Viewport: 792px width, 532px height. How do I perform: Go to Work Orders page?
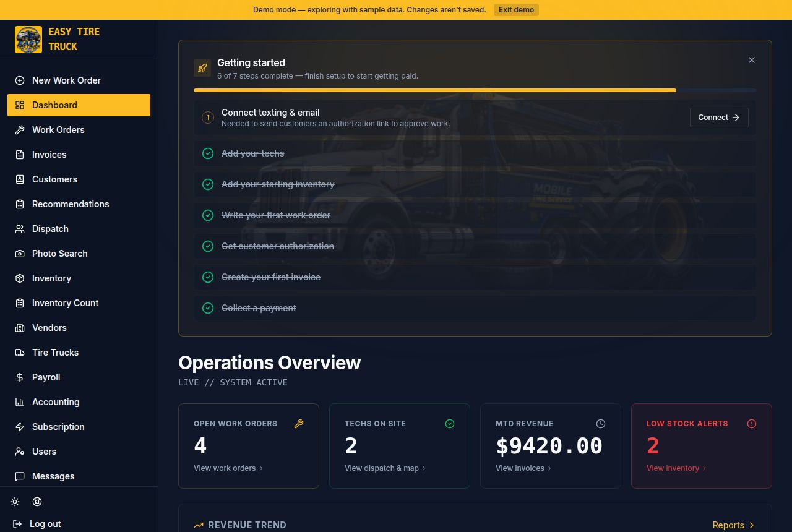tap(79, 130)
